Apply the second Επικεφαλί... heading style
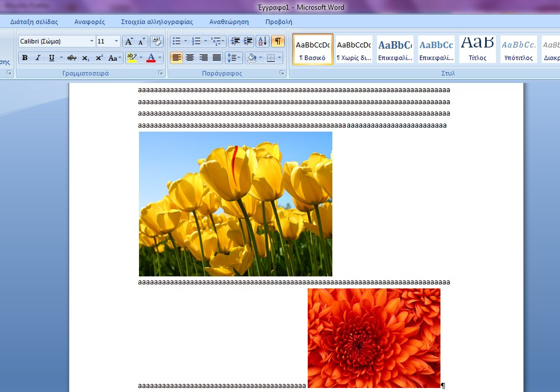Screen dimensions: 560x392 [436, 50]
